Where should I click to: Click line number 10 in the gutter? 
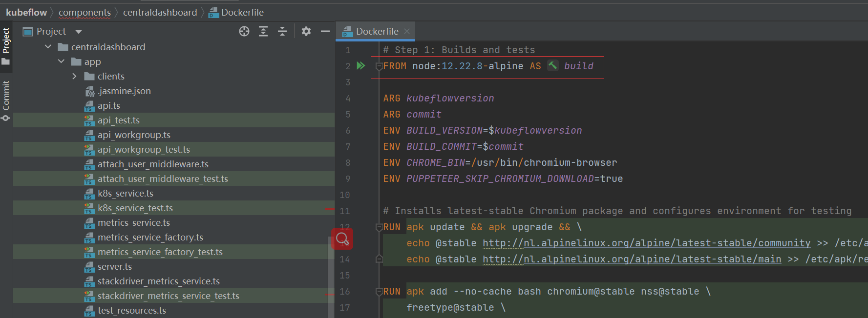tap(345, 195)
